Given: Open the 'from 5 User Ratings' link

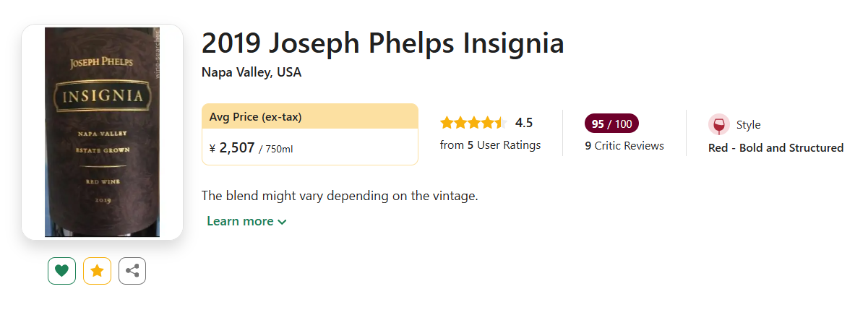Looking at the screenshot, I should [490, 145].
